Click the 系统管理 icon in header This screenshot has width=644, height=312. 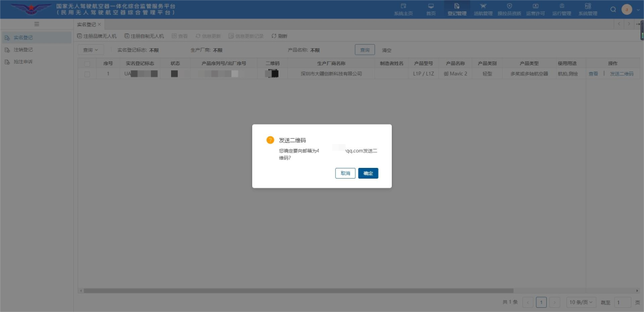point(587,7)
